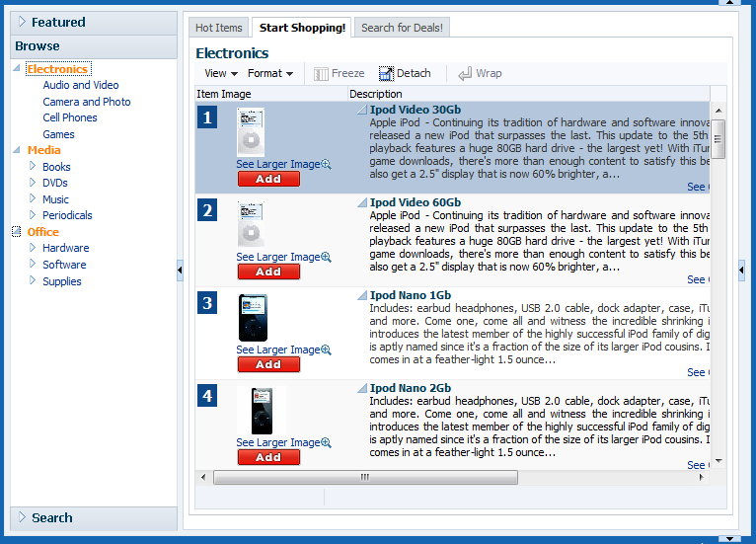Click the Ipod Nano 2Gb title
This screenshot has width=756, height=544.
click(x=411, y=388)
